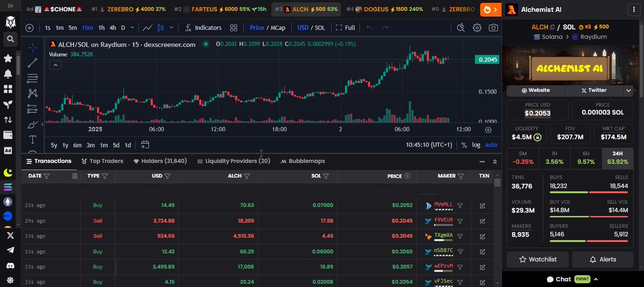The height and width of the screenshot is (287, 644).
Task: Select the forecasting and measurement tool
Action: point(33,108)
